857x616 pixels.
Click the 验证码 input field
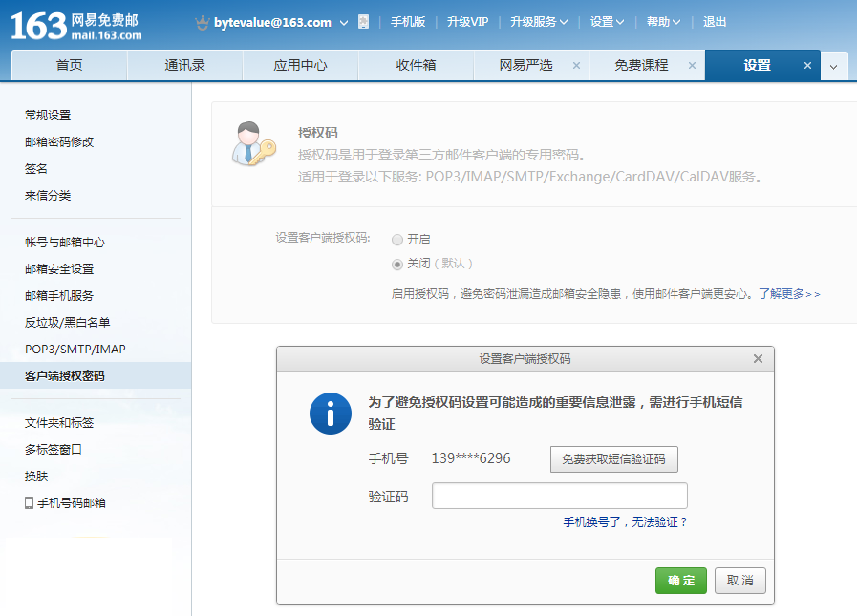tap(559, 497)
